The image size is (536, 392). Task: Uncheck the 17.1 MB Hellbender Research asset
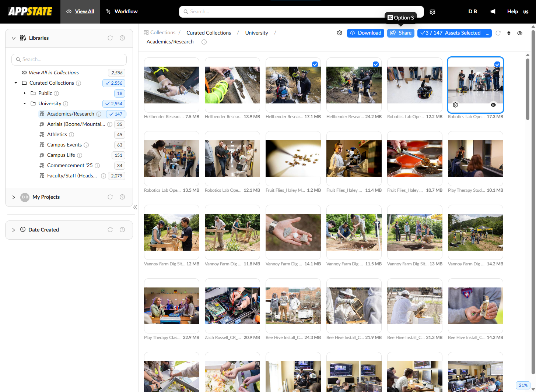click(315, 64)
